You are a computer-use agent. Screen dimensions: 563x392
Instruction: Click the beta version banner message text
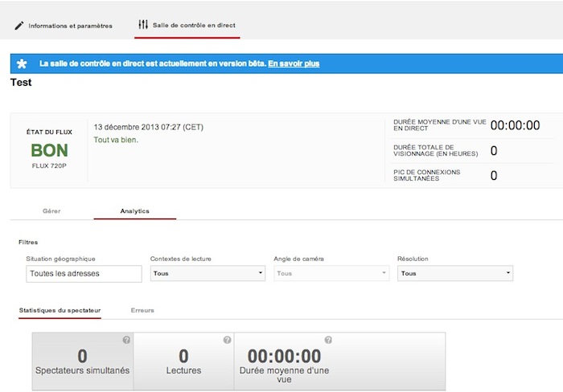153,63
